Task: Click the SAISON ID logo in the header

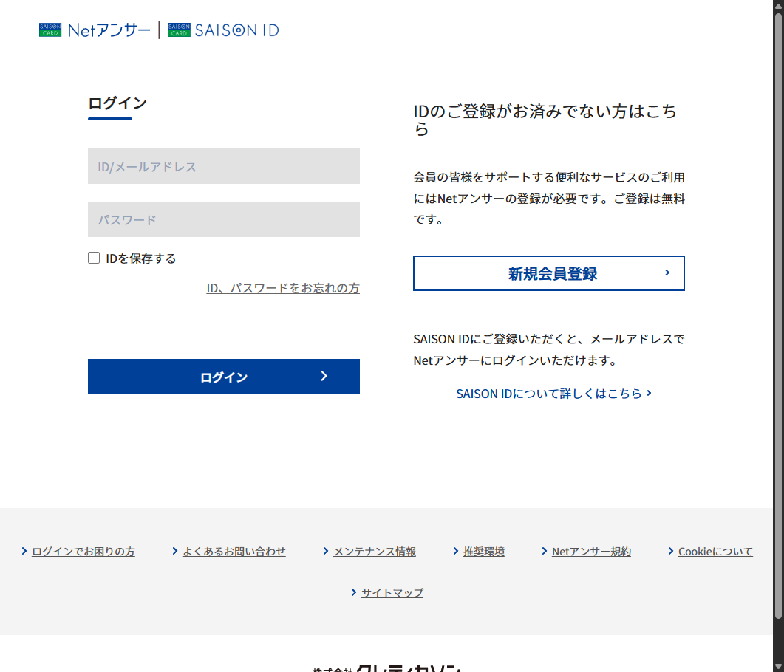Action: click(223, 30)
